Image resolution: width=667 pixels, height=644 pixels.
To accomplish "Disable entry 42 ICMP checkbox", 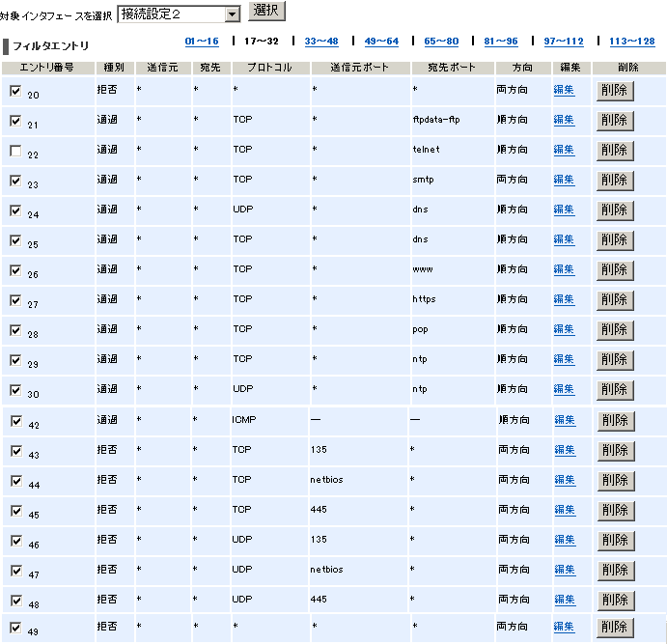I will (x=15, y=421).
